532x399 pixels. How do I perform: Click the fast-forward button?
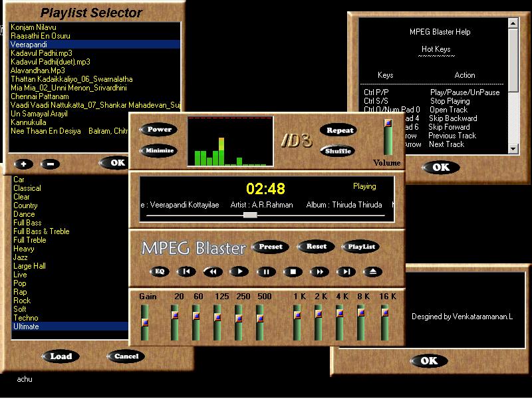pos(319,272)
